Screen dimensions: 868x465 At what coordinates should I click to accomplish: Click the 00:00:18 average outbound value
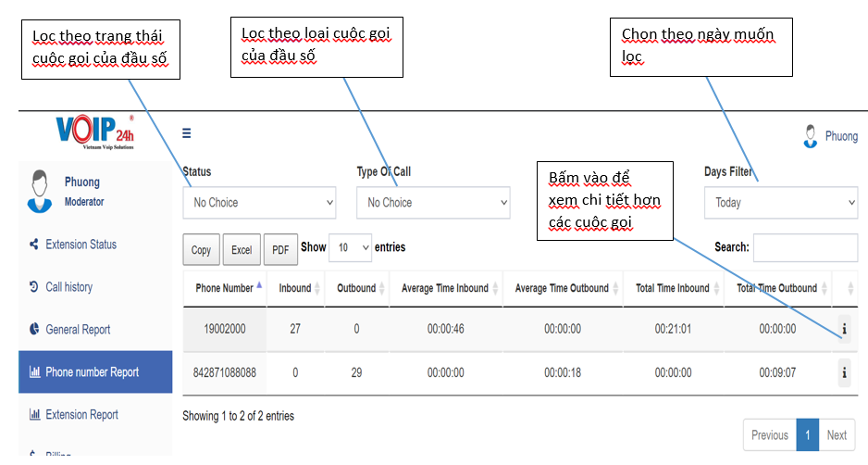click(x=563, y=372)
